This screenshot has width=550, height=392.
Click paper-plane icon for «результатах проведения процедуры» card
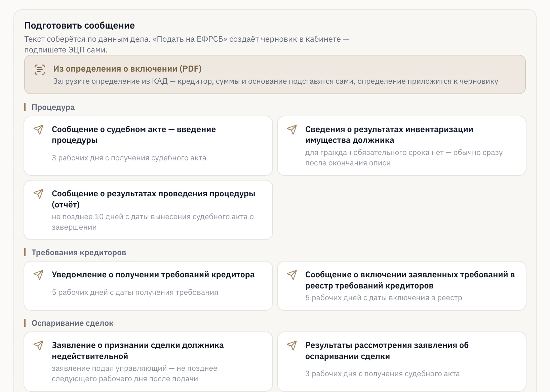39,194
